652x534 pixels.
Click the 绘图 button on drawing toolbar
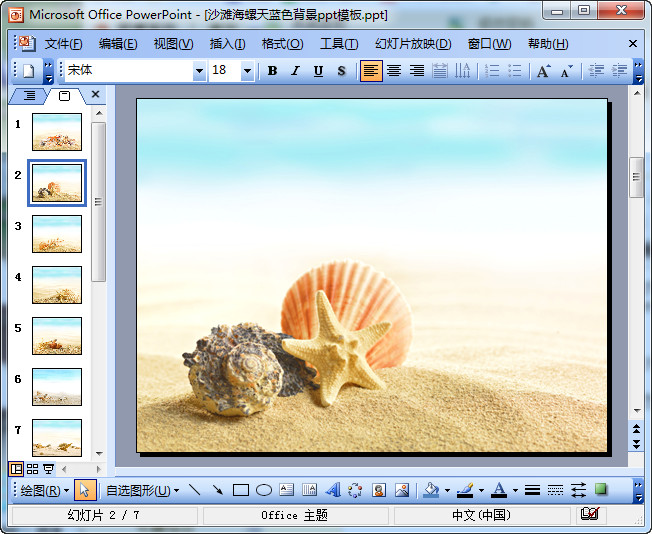click(x=45, y=490)
